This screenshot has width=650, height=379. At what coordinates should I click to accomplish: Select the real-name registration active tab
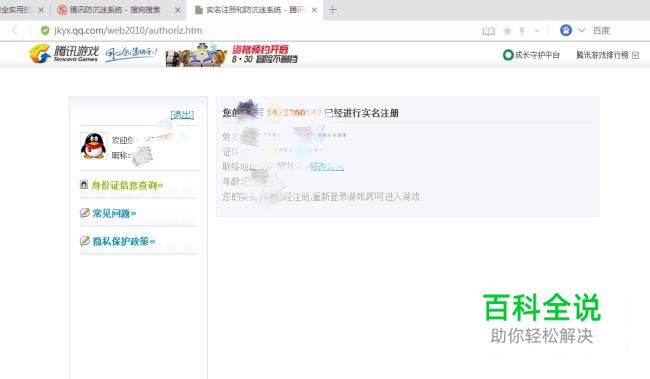coord(255,10)
